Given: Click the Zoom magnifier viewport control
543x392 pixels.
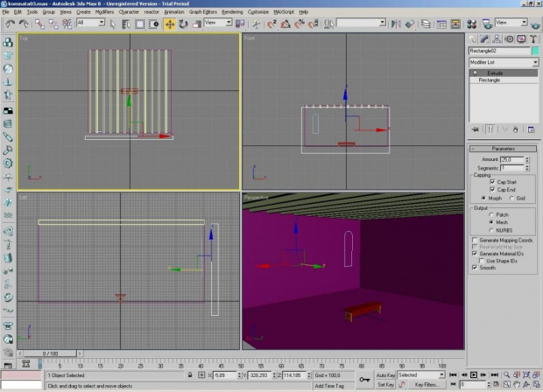Looking at the screenshot, I should [x=506, y=374].
